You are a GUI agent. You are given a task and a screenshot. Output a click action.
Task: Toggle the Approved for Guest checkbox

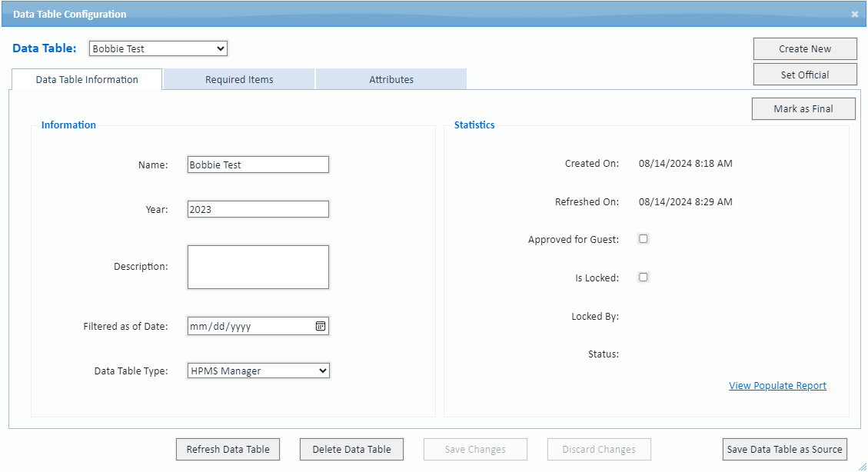point(644,239)
